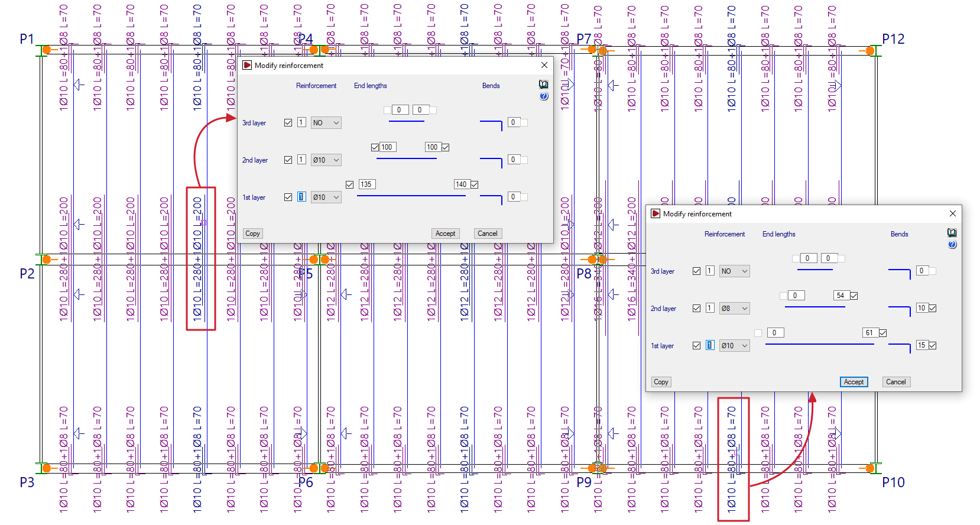
Task: Click the end length field showing 140
Action: pos(462,184)
